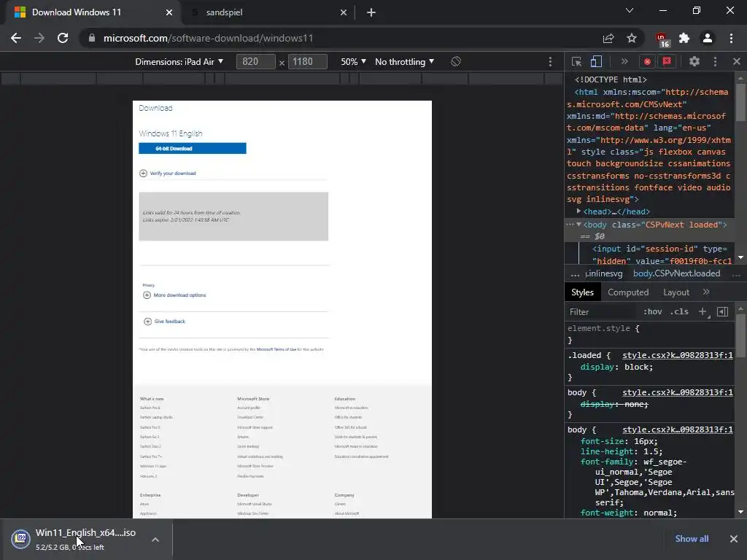The image size is (747, 560).
Task: Switch to the Layout tab
Action: [676, 292]
